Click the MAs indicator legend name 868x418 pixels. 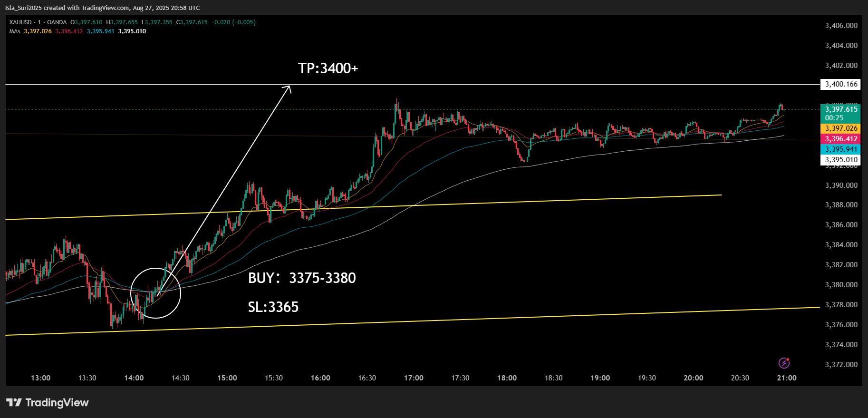click(x=15, y=31)
